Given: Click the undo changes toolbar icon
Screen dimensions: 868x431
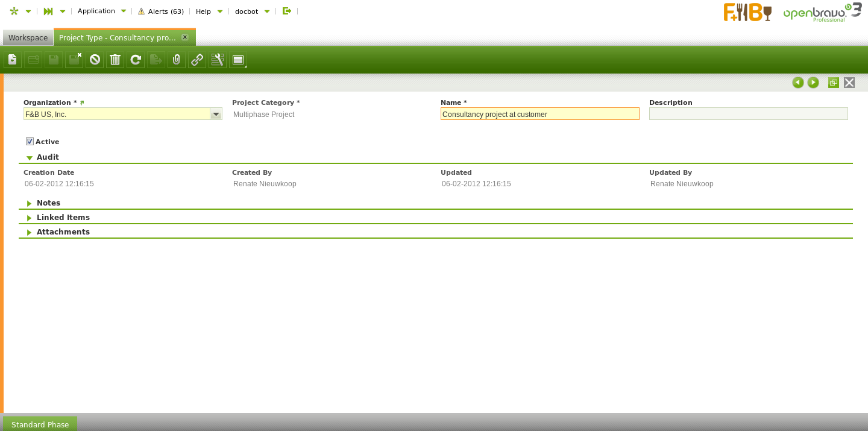Looking at the screenshot, I should tap(95, 60).
